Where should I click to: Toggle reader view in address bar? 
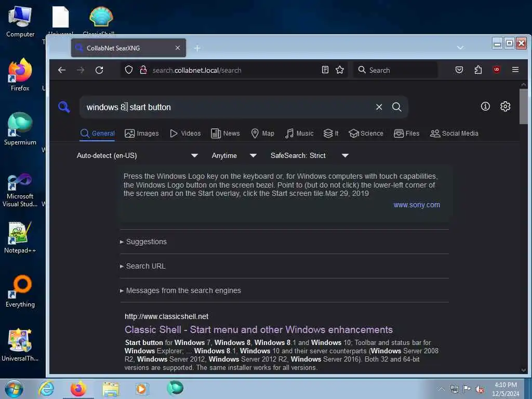tap(325, 70)
